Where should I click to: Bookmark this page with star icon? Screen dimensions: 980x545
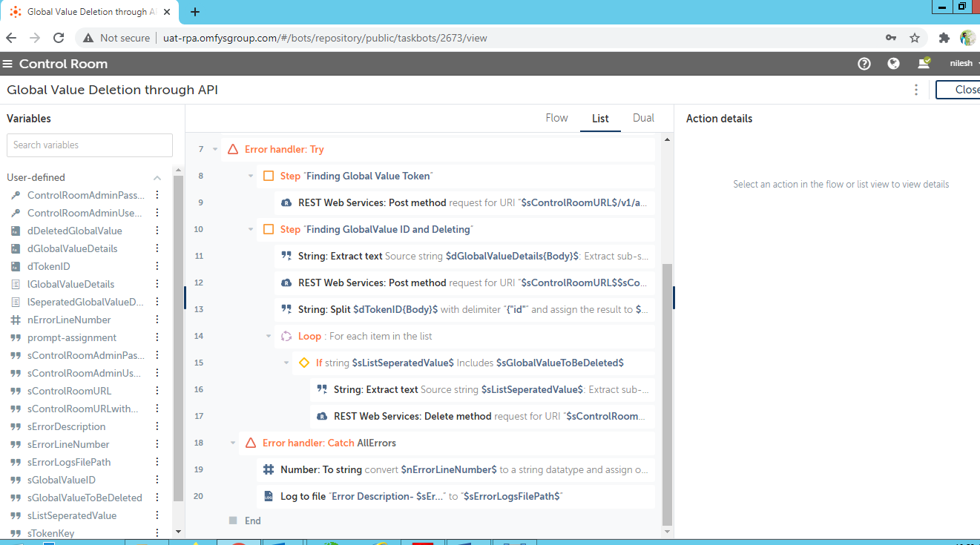[x=915, y=38]
